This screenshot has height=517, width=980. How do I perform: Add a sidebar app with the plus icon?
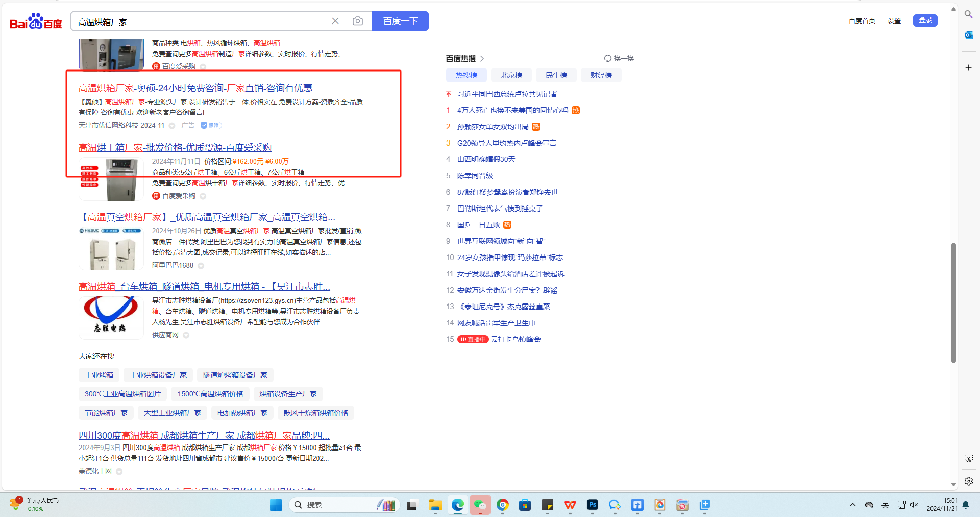pyautogui.click(x=968, y=67)
